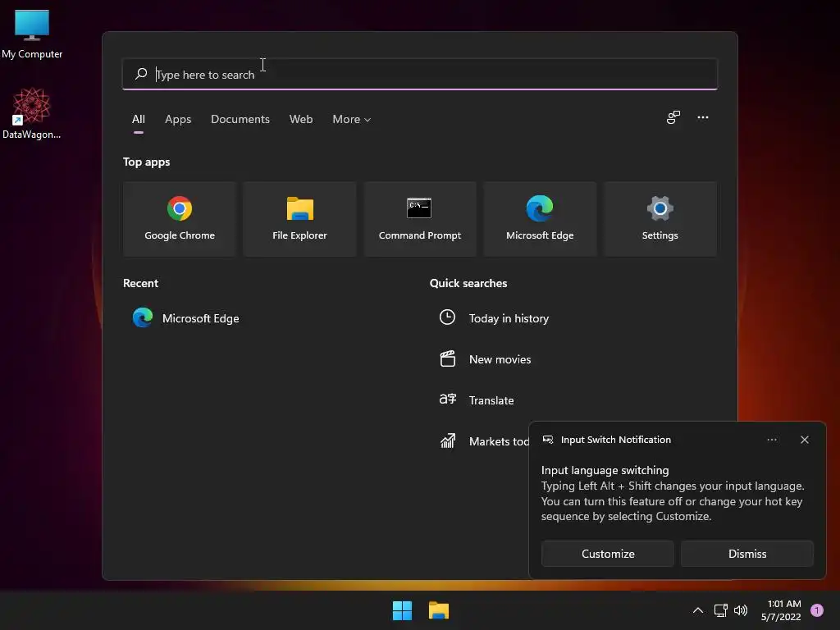Click the Input Switch Notification app icon

pyautogui.click(x=547, y=440)
